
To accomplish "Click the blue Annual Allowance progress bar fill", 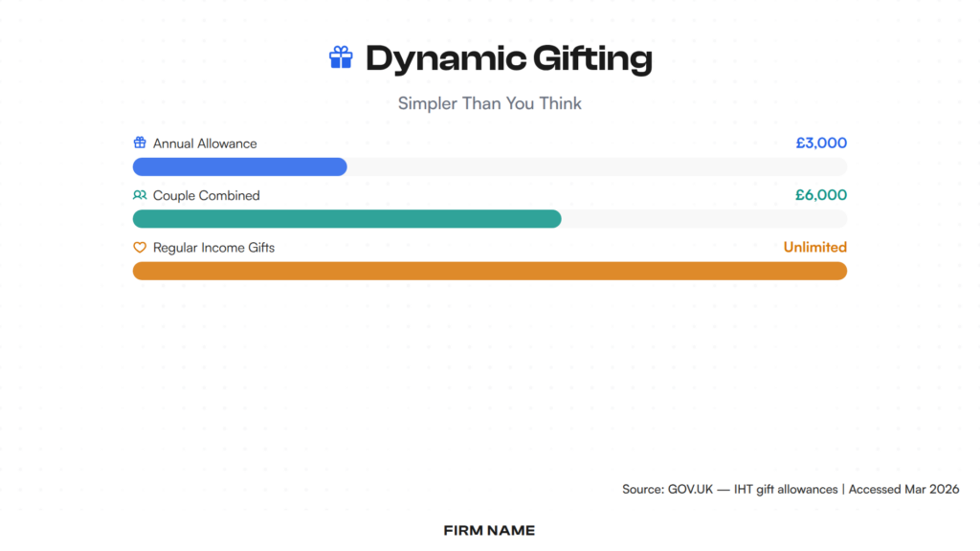I will (239, 167).
